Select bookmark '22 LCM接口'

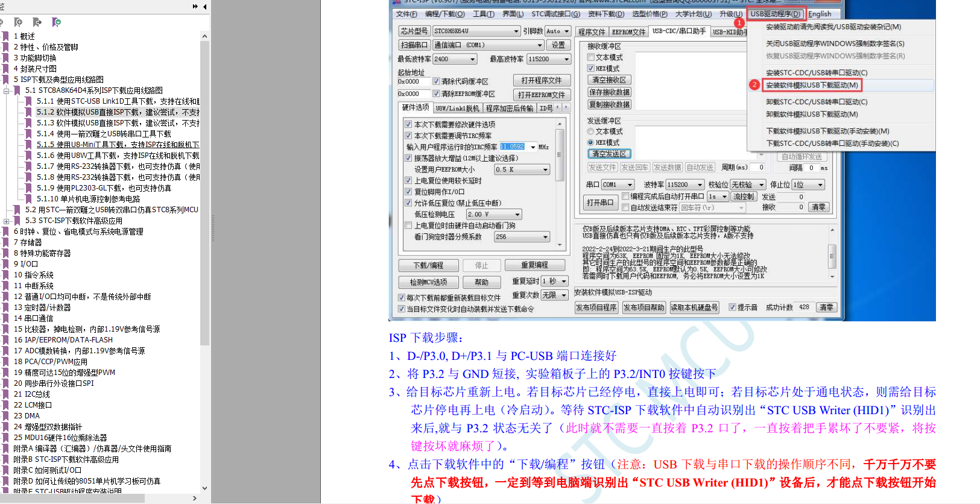(33, 405)
